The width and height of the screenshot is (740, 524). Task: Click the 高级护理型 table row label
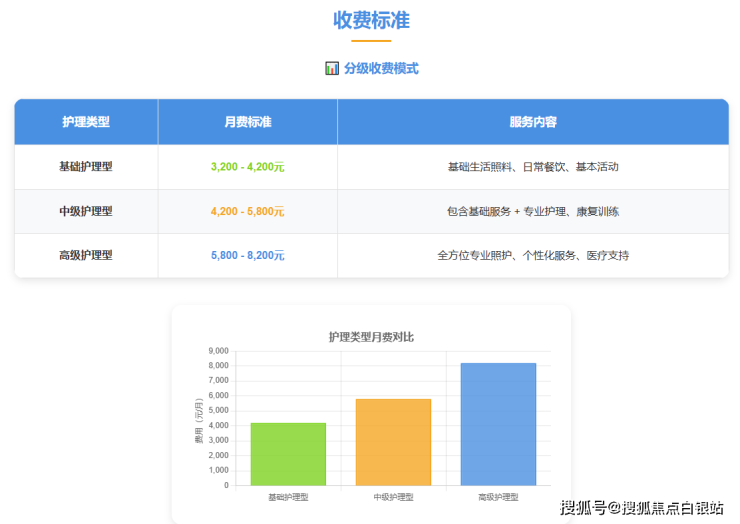(x=86, y=255)
